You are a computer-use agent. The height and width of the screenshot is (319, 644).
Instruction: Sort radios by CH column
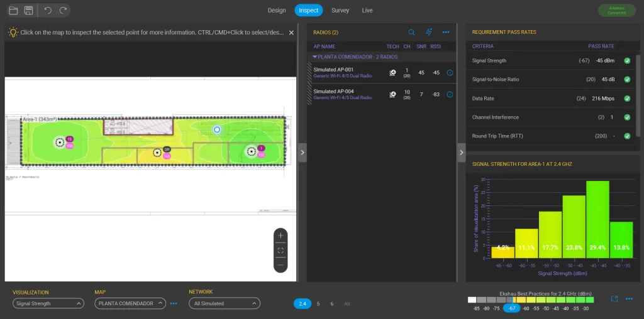407,46
